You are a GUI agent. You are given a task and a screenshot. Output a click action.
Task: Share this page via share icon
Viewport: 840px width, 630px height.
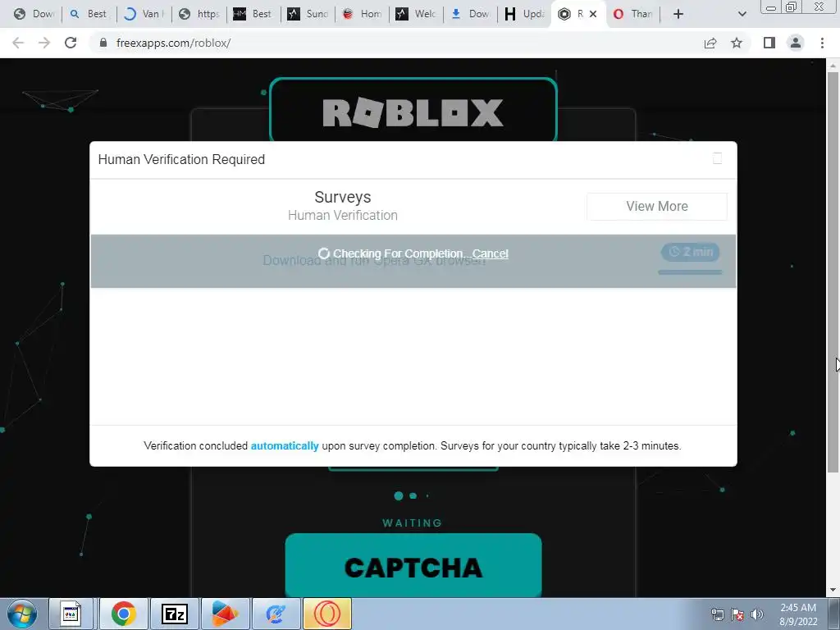(710, 43)
